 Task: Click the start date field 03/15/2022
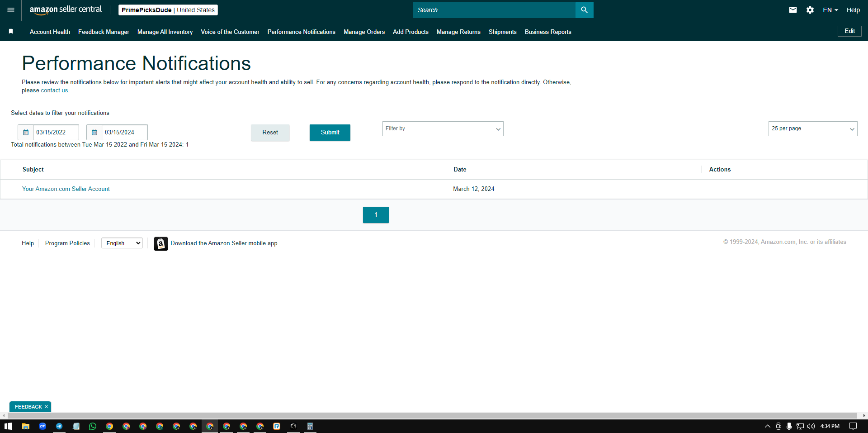click(56, 132)
